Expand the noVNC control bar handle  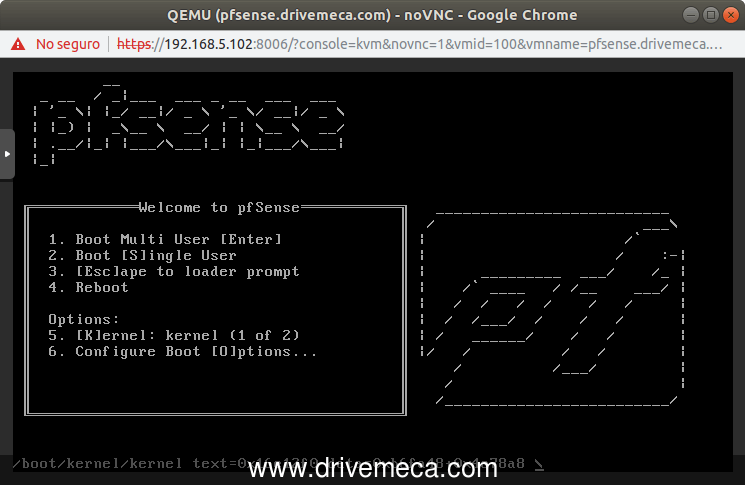7,155
